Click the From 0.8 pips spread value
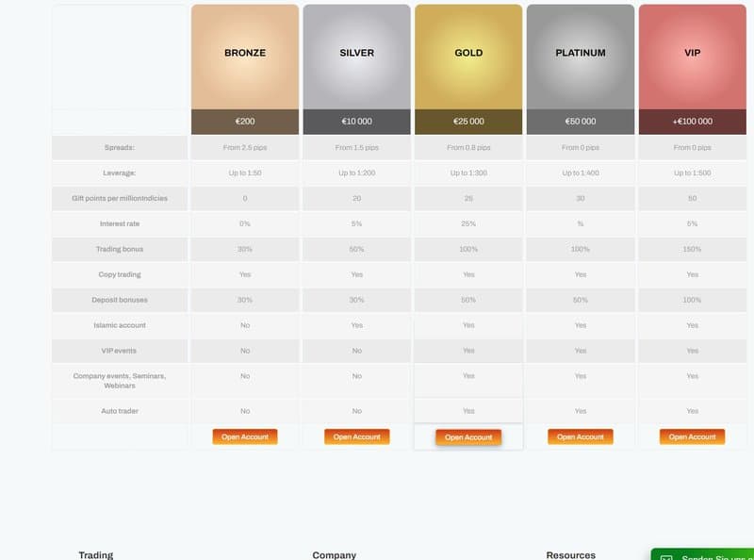 coord(468,148)
